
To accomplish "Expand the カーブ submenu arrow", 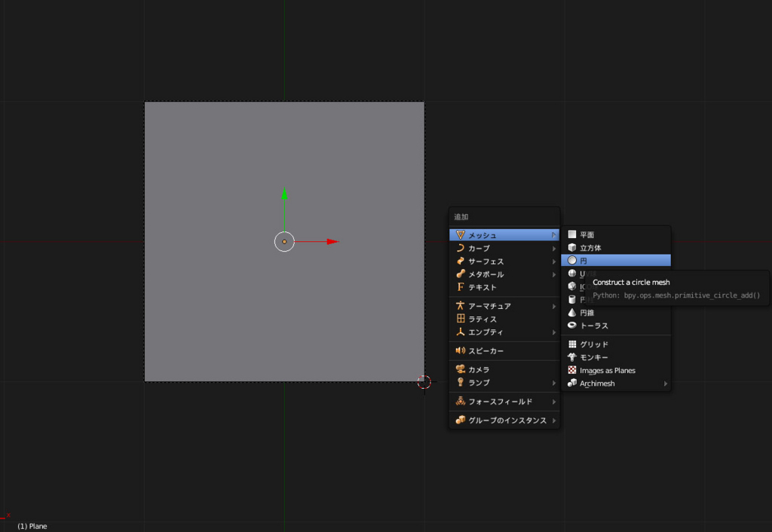I will 554,249.
